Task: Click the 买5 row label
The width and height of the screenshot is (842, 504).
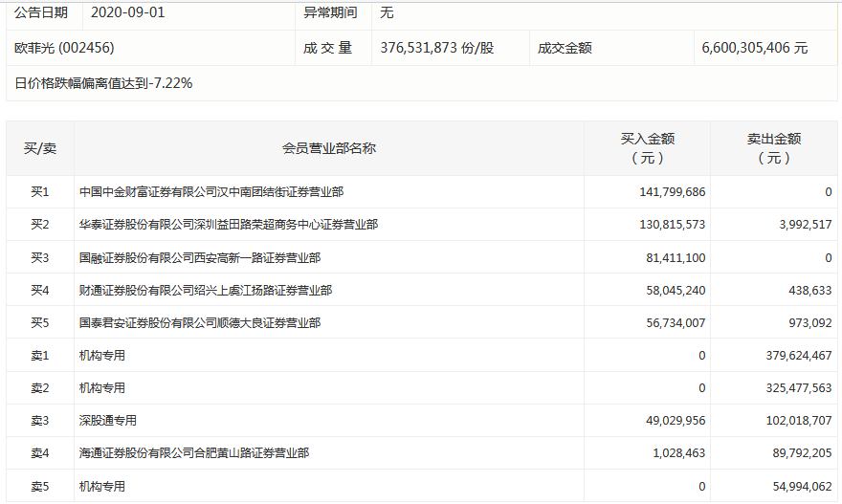Action: point(40,323)
